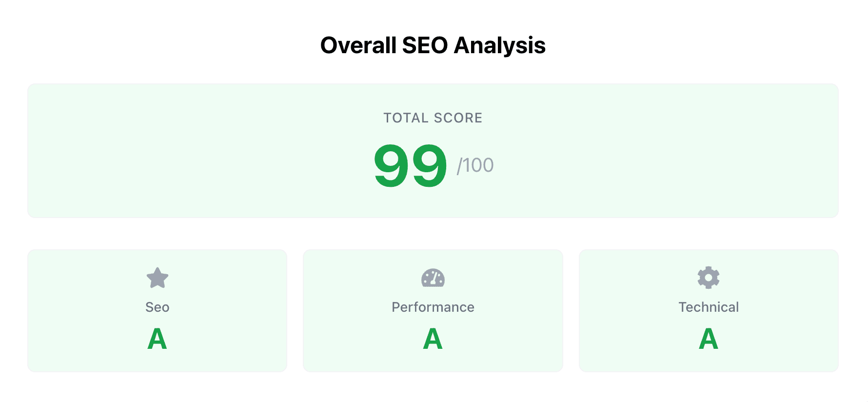This screenshot has height=402, width=868.
Task: Click the green 99 score number
Action: 410,166
